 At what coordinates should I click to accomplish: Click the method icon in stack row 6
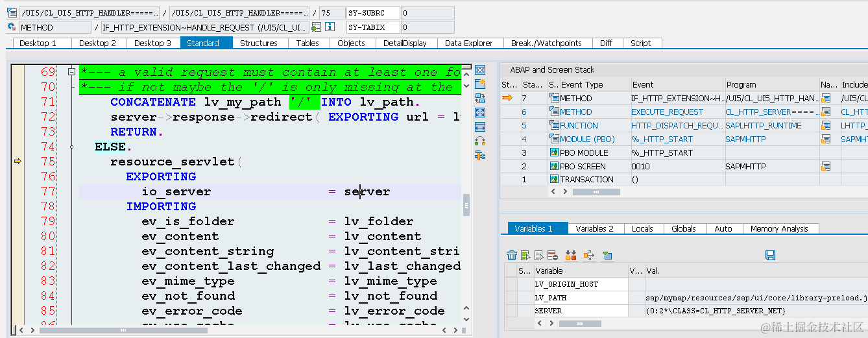coord(554,112)
